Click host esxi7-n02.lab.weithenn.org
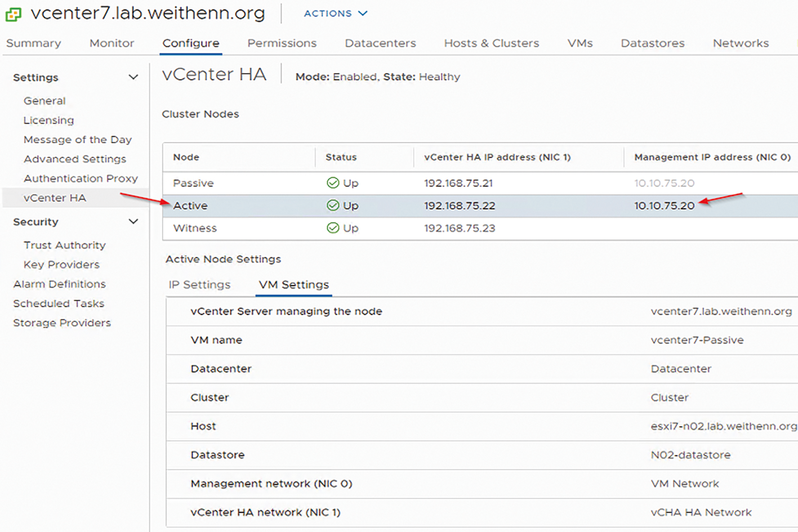798x532 pixels. click(724, 426)
